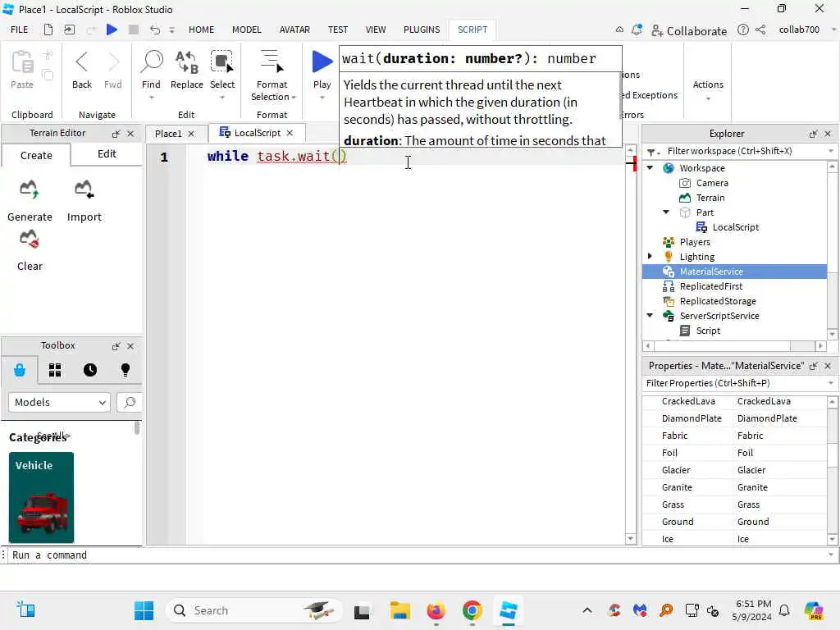Open the Explorer filter options dropdown
Screen dimensions: 840x630
click(652, 152)
